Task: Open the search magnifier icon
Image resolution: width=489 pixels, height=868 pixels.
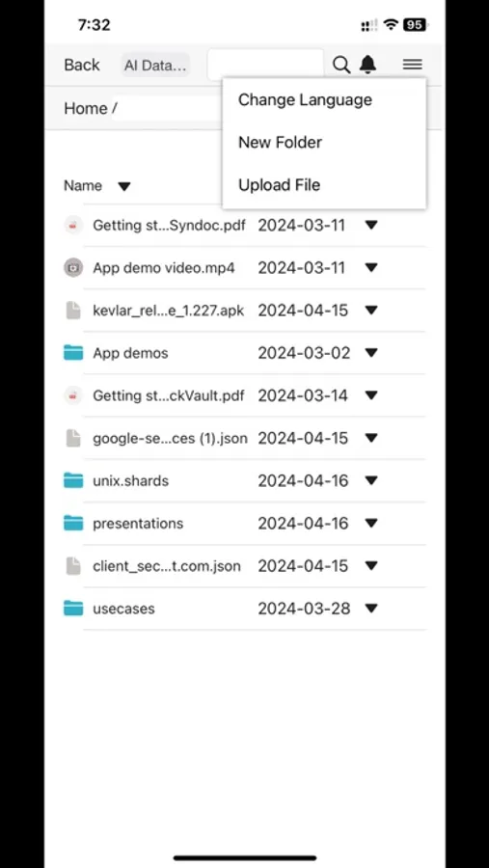Action: [x=341, y=65]
